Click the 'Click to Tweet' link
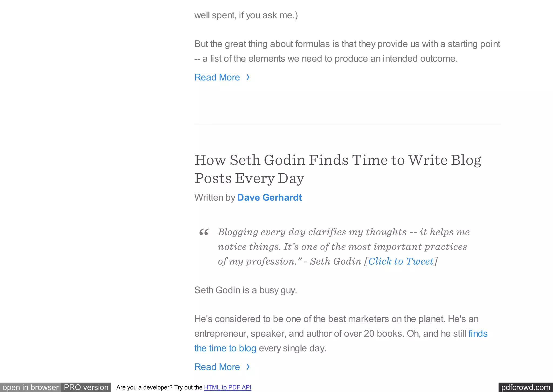The height and width of the screenshot is (392, 553). pos(401,261)
